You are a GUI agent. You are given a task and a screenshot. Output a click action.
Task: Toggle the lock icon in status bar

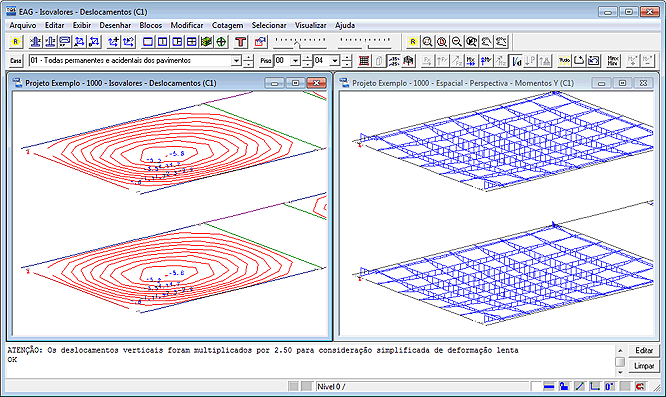point(564,386)
